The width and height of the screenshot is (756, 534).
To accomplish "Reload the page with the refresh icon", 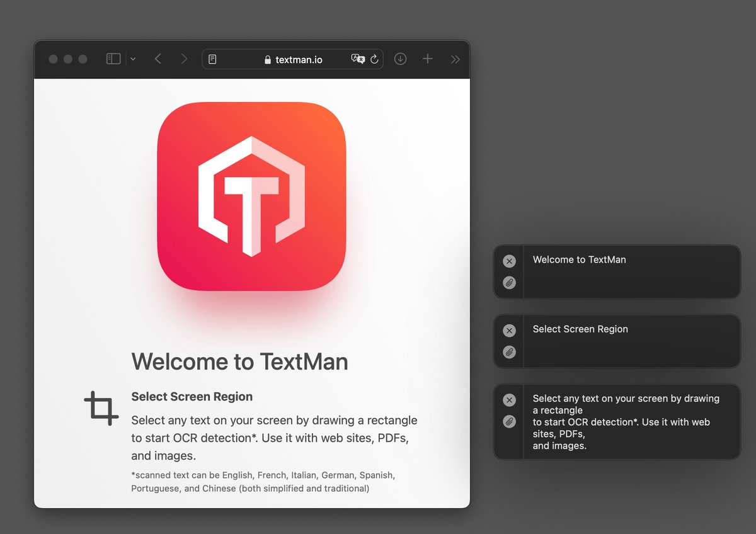I will click(x=374, y=59).
